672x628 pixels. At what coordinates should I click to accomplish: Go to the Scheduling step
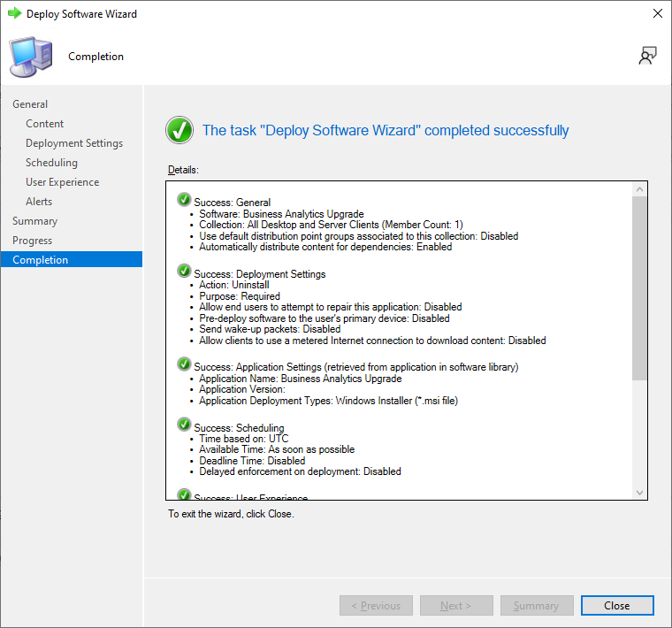coord(51,163)
